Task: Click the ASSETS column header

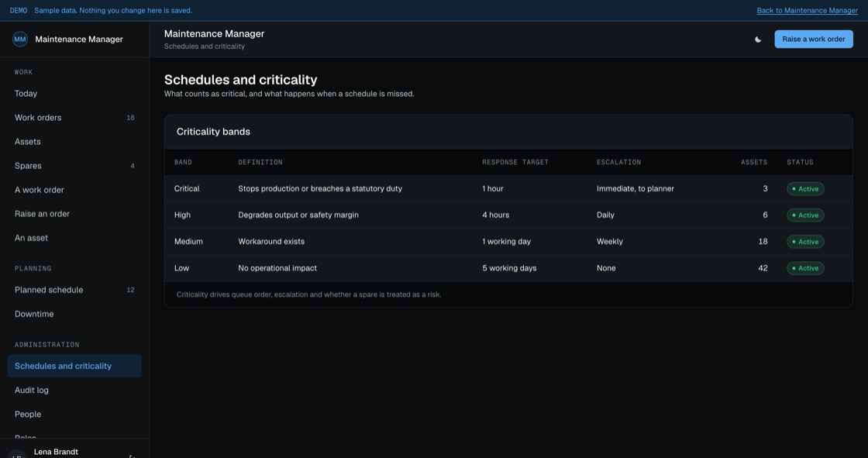Action: pos(754,162)
